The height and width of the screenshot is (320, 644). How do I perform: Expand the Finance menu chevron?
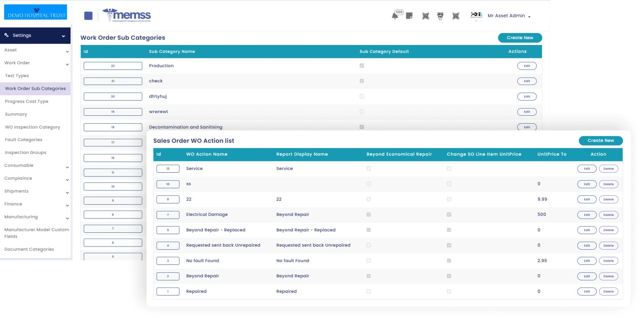click(67, 206)
